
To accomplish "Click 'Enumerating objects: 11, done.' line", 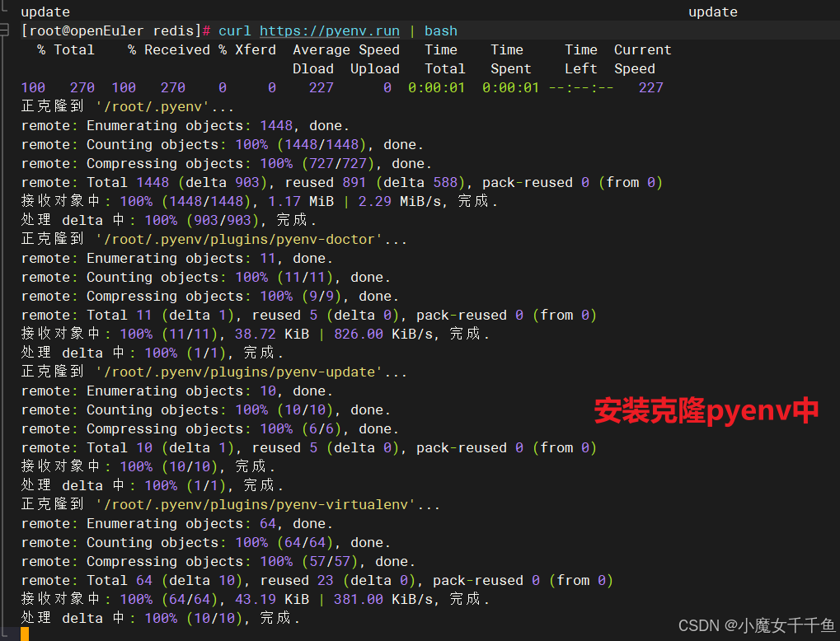I will (176, 258).
